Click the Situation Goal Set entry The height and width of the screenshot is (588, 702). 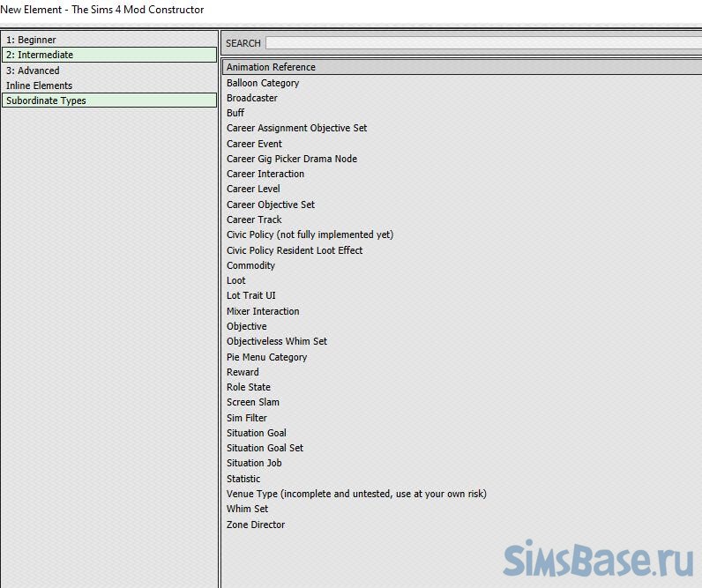(x=265, y=448)
